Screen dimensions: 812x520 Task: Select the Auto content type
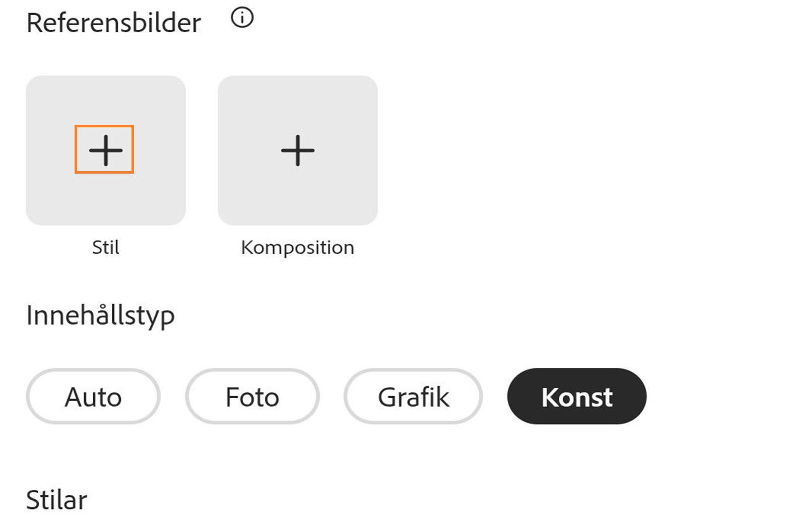click(x=93, y=396)
